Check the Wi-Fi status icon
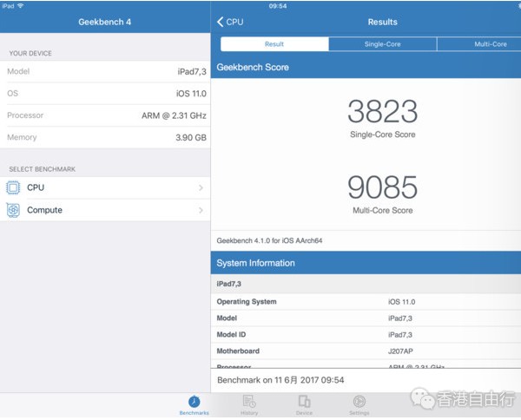 tap(20, 6)
